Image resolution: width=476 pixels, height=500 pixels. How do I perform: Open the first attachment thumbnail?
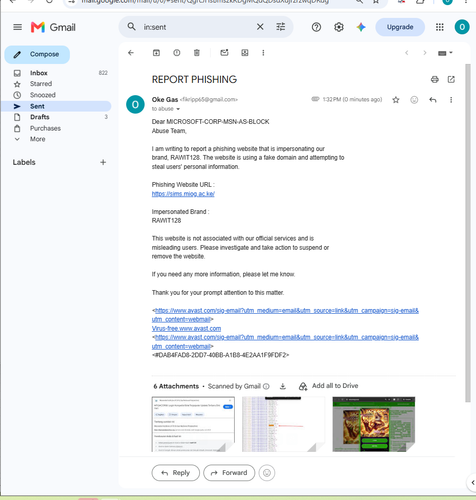[193, 424]
